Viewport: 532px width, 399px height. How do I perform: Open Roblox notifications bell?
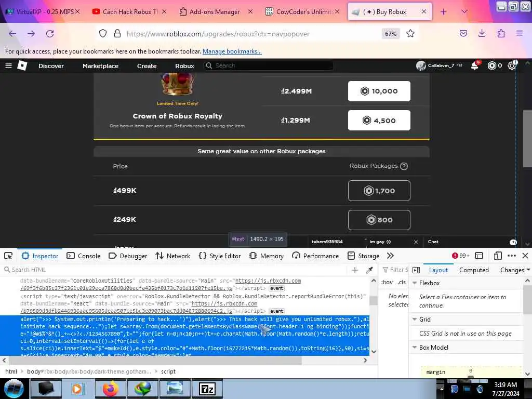pyautogui.click(x=475, y=65)
